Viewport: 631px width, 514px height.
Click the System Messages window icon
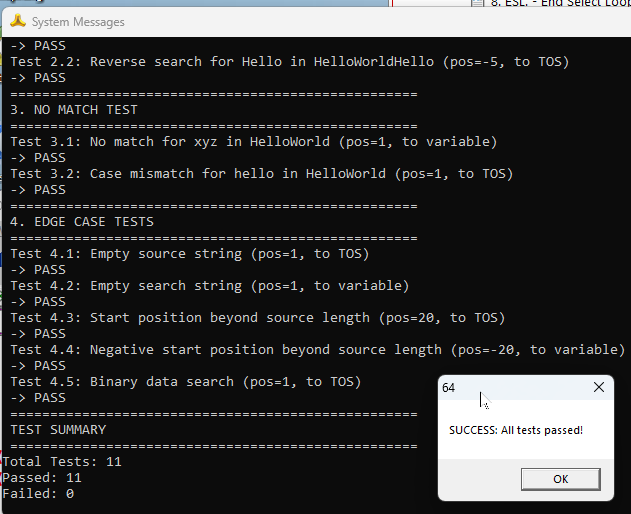(18, 21)
